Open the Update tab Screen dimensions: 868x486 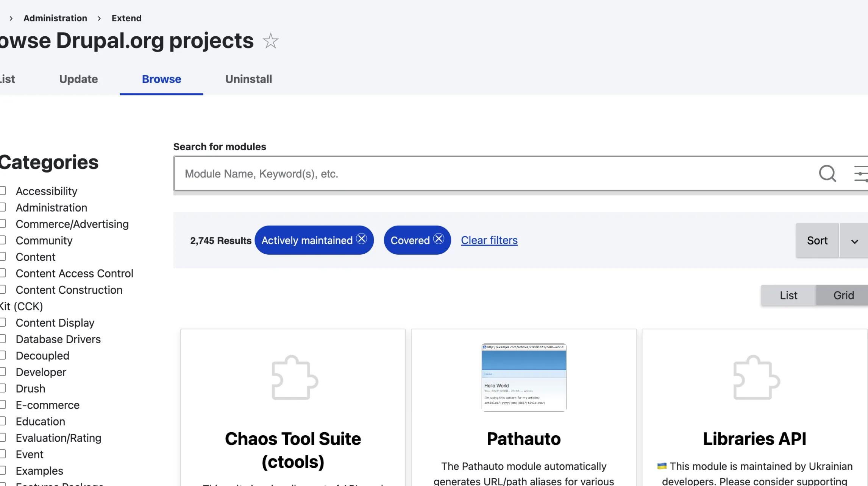(x=78, y=79)
